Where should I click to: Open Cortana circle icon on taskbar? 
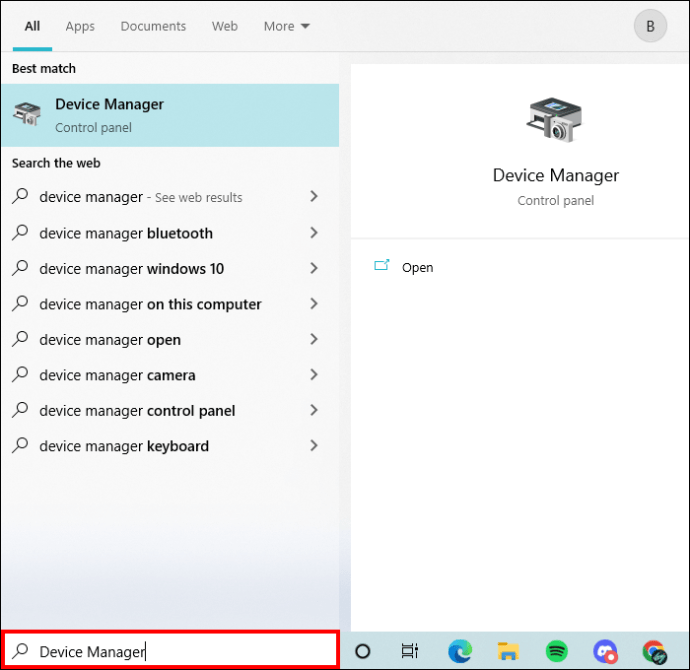(363, 651)
